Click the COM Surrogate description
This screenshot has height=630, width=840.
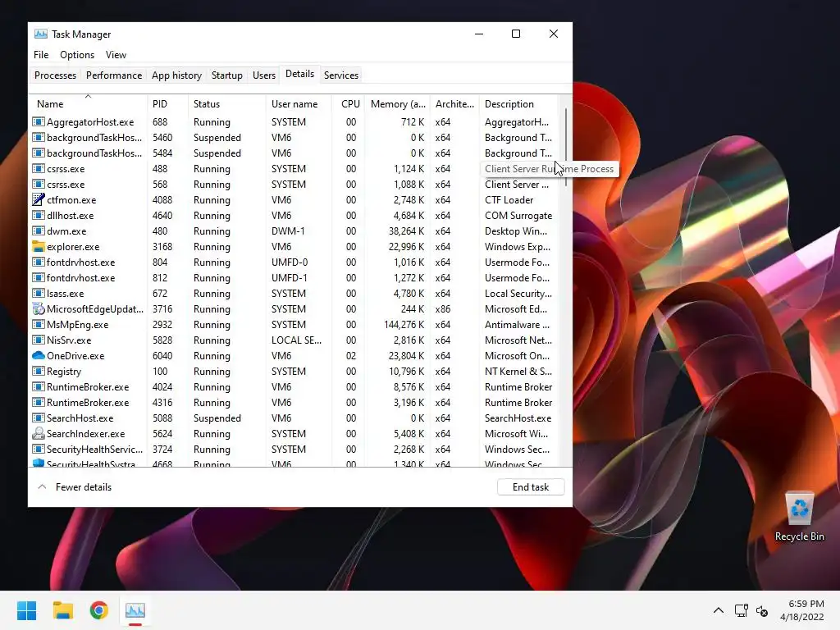[x=518, y=216]
